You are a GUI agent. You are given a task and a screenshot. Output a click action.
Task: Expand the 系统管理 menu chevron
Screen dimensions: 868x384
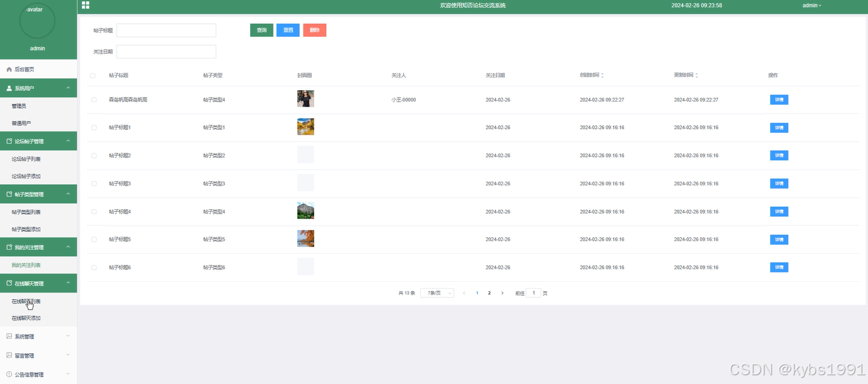pos(68,336)
